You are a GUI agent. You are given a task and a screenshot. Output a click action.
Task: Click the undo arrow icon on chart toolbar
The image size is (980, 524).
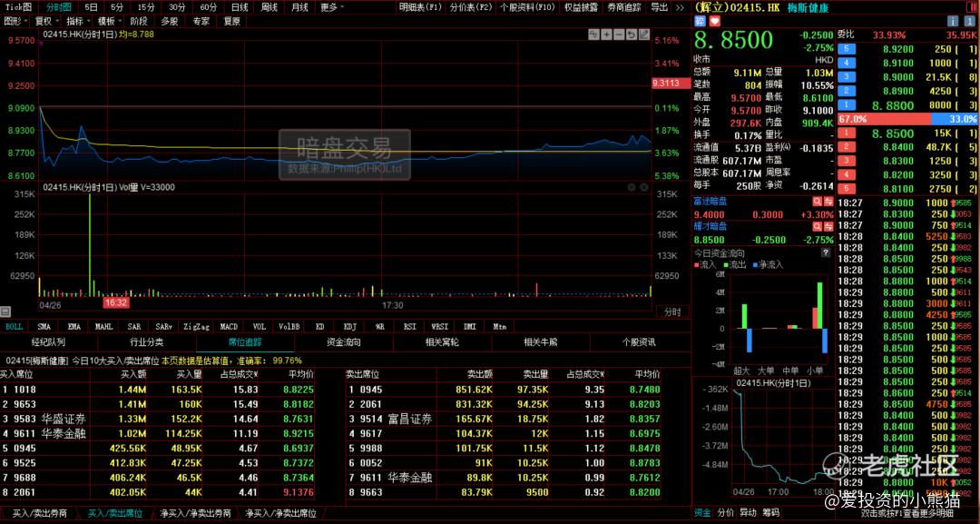632,35
